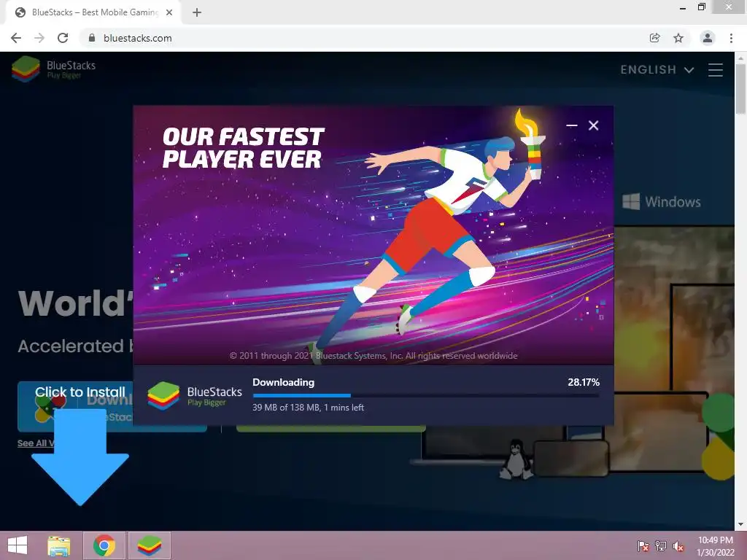This screenshot has width=747, height=560.
Task: Bookmark this page with the star icon
Action: pyautogui.click(x=678, y=38)
